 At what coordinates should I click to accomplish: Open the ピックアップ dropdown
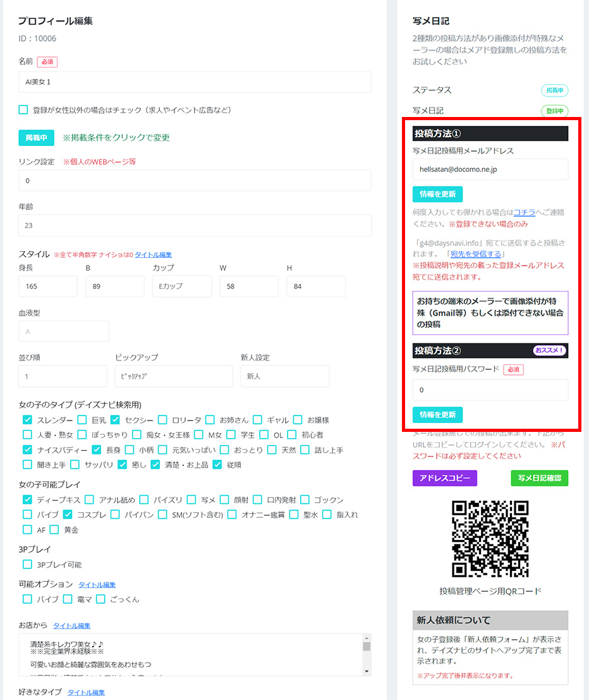(x=174, y=376)
